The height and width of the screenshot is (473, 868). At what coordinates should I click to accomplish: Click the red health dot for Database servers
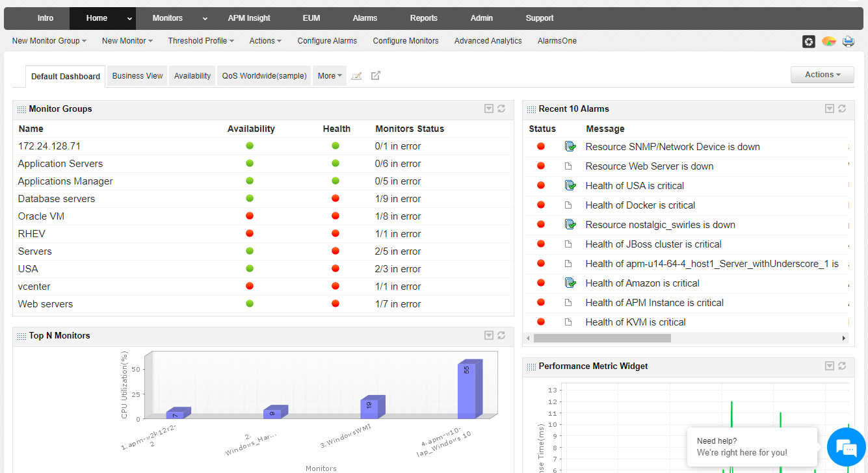(335, 198)
